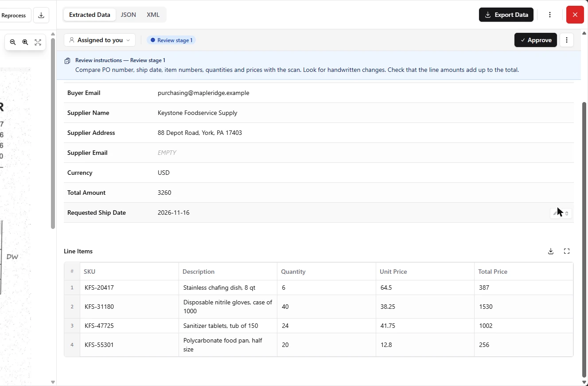Image resolution: width=588 pixels, height=386 pixels.
Task: Click total price cell 1530
Action: pos(523,307)
